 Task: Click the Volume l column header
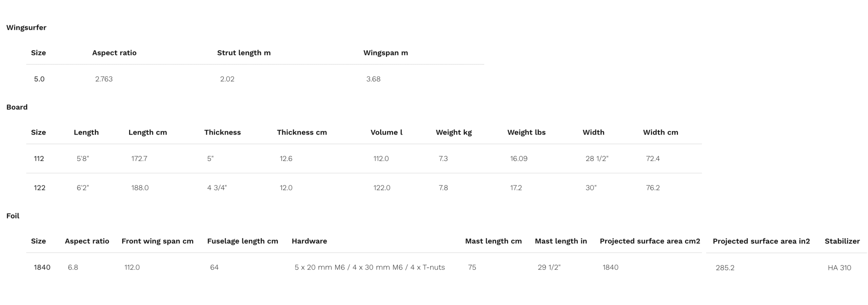tap(387, 132)
